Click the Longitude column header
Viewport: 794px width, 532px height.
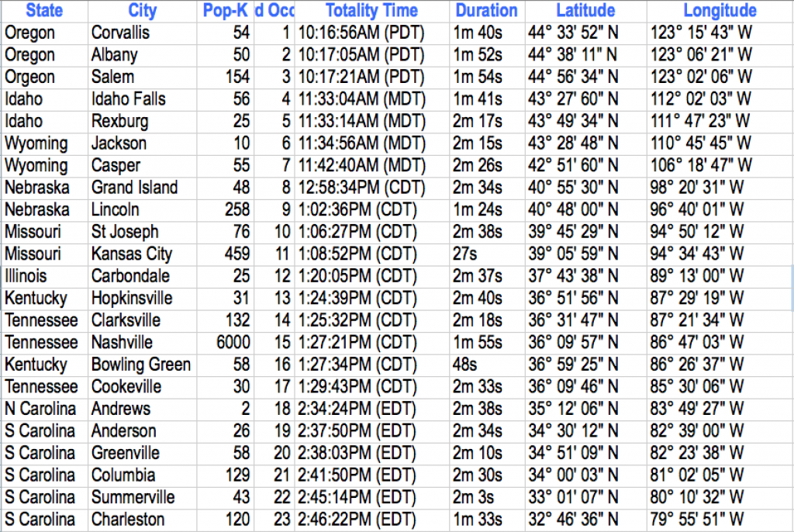[x=720, y=11]
